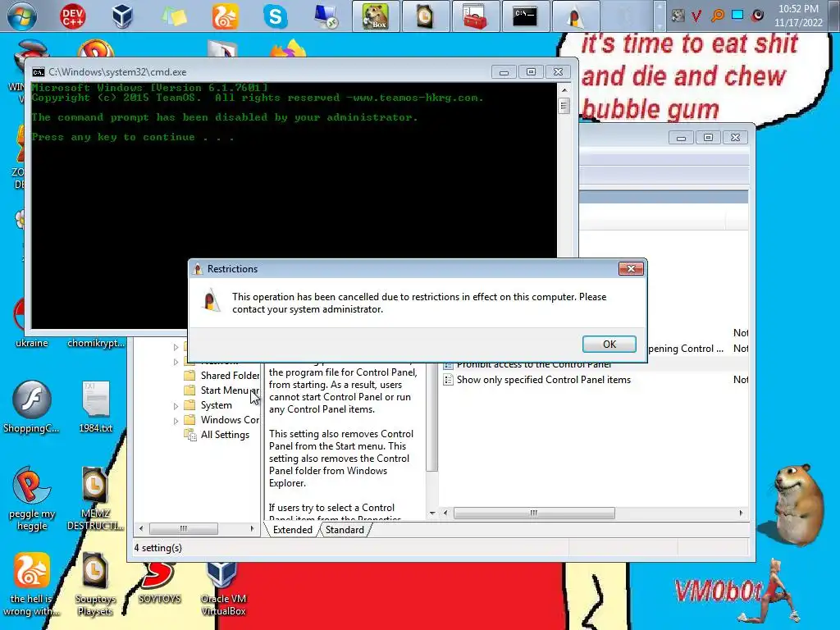Image resolution: width=840 pixels, height=630 pixels.
Task: Switch to the cmd.exe taskbar button
Action: [526, 16]
